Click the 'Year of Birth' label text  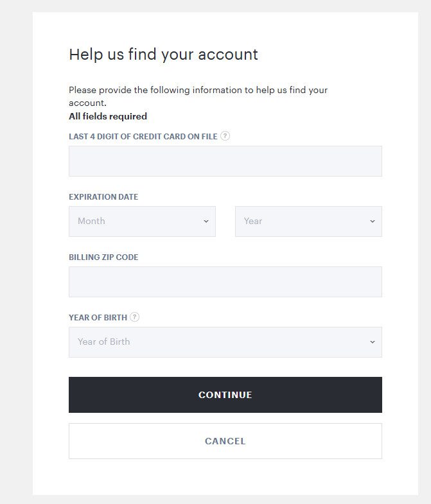98,318
